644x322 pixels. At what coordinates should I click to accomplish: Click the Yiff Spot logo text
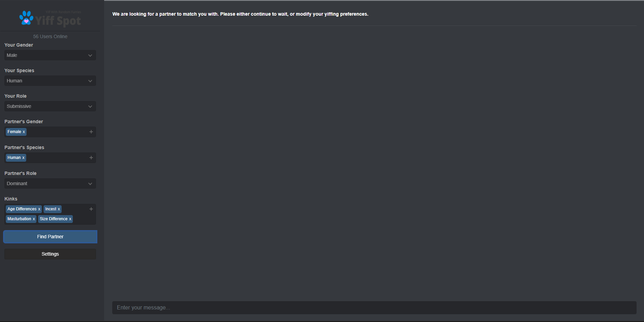pos(58,21)
